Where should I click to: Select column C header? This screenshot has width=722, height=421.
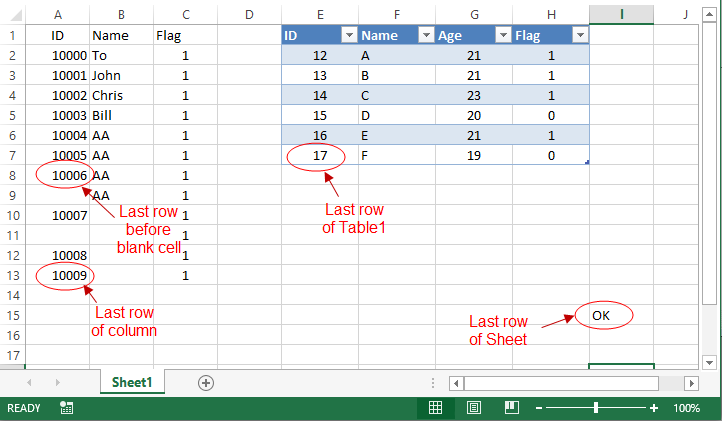point(186,15)
